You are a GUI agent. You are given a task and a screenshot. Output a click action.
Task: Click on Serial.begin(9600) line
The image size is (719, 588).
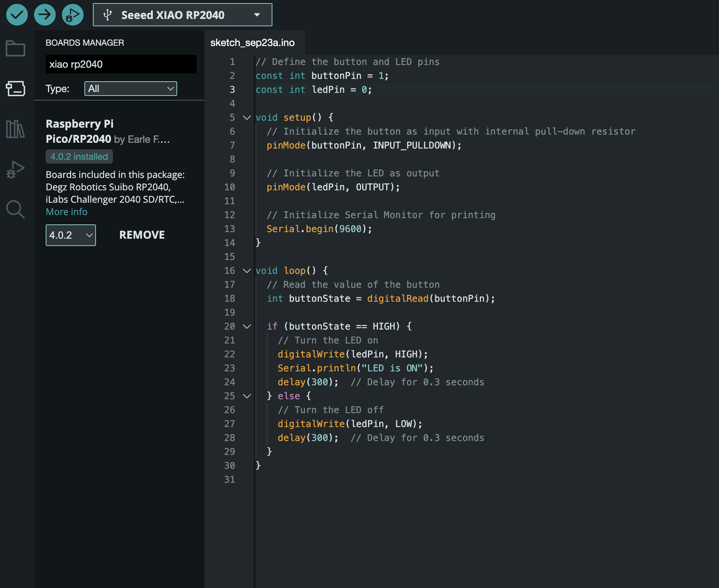point(319,229)
